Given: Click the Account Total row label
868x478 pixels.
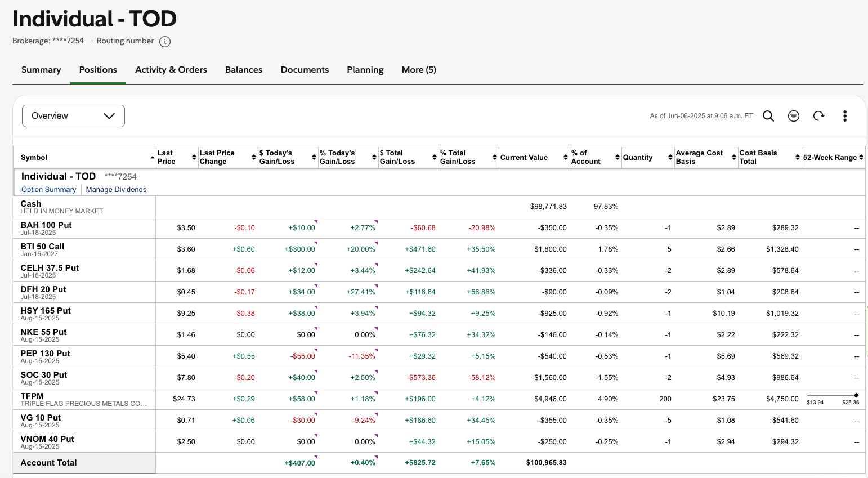Looking at the screenshot, I should (49, 463).
